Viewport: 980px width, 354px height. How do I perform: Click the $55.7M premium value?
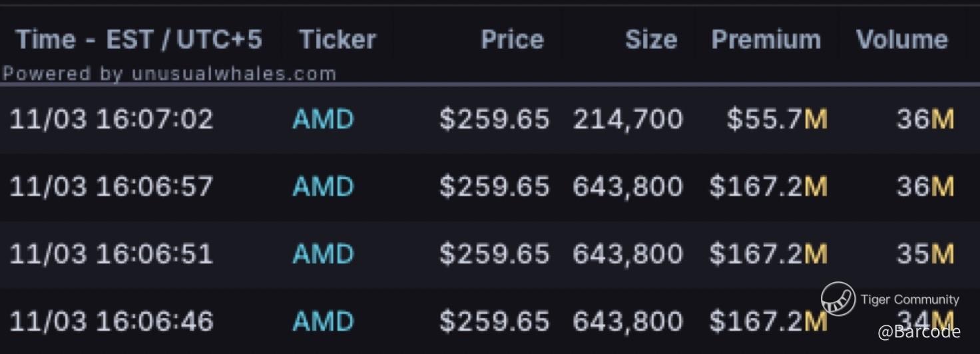point(776,120)
